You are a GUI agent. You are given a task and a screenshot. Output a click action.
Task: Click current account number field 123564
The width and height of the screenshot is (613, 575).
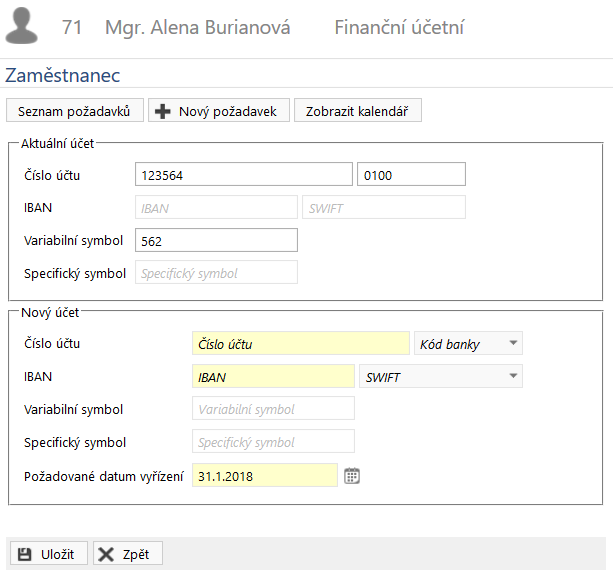[244, 174]
